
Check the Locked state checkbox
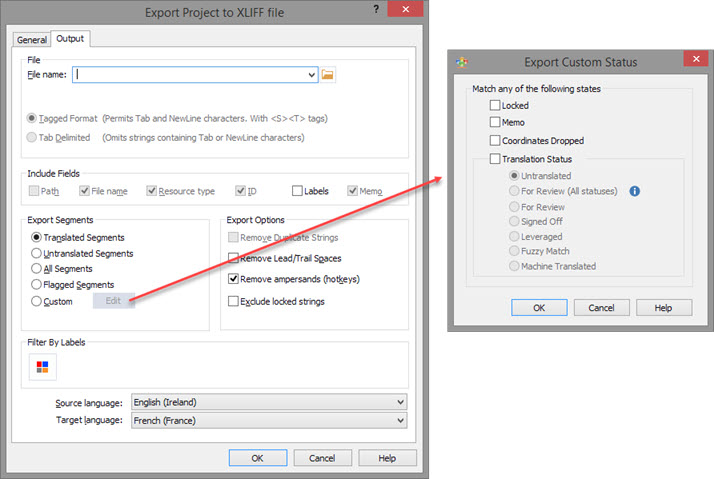tap(495, 105)
